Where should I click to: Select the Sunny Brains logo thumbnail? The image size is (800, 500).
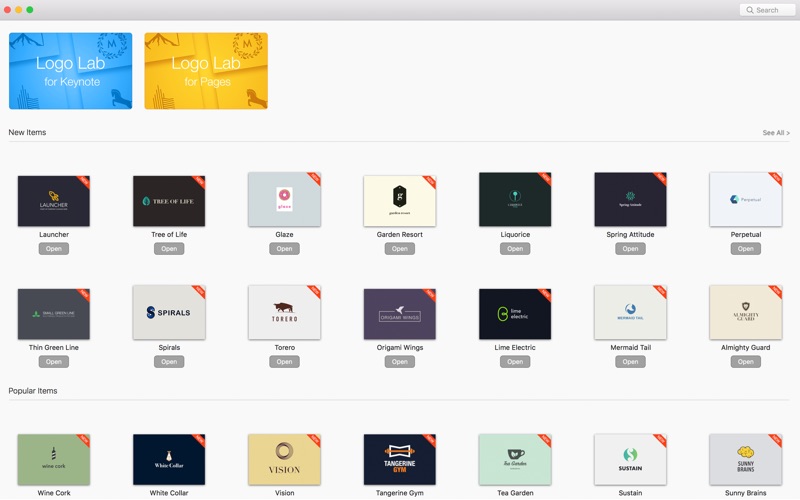click(x=745, y=460)
